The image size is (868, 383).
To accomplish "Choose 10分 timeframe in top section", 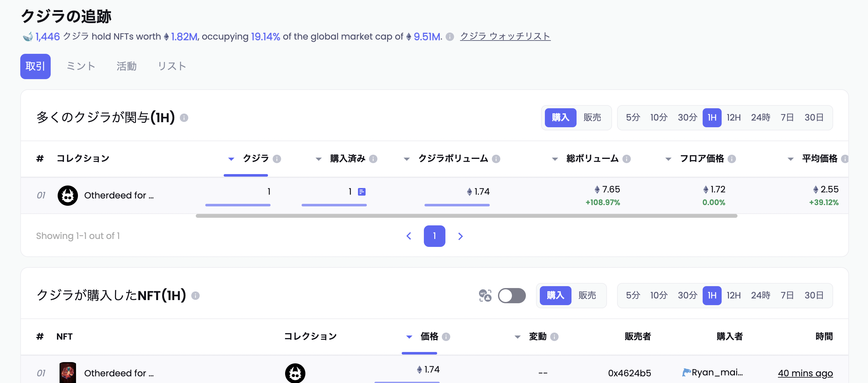I will [659, 118].
